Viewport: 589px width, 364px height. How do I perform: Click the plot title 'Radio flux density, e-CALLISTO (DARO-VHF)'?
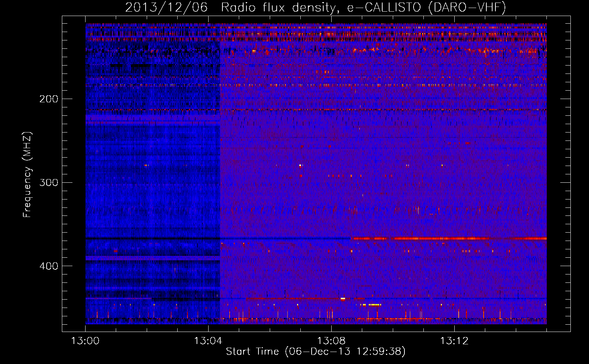(x=363, y=7)
